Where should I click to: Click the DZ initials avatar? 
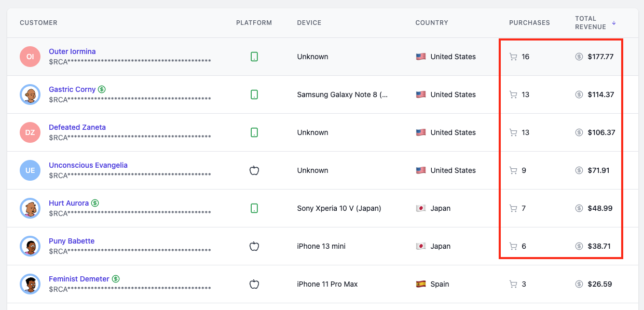[x=30, y=132]
